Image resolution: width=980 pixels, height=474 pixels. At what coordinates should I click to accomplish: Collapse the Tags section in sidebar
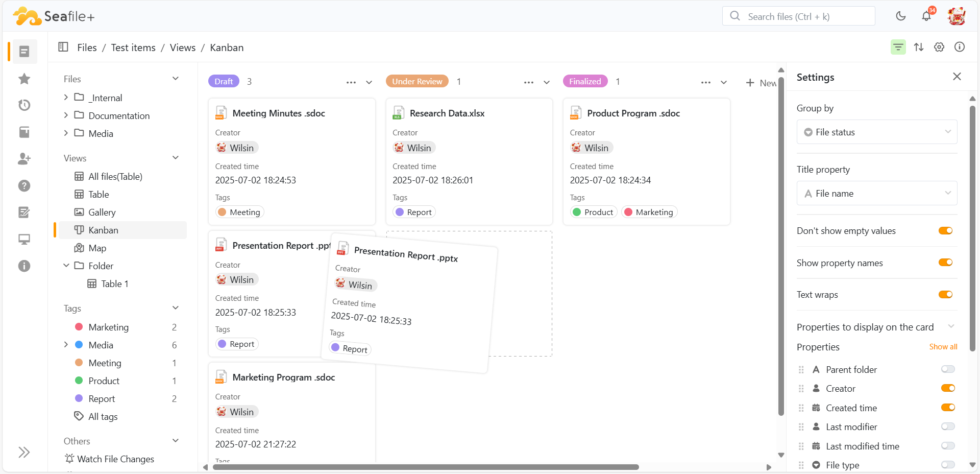click(176, 308)
